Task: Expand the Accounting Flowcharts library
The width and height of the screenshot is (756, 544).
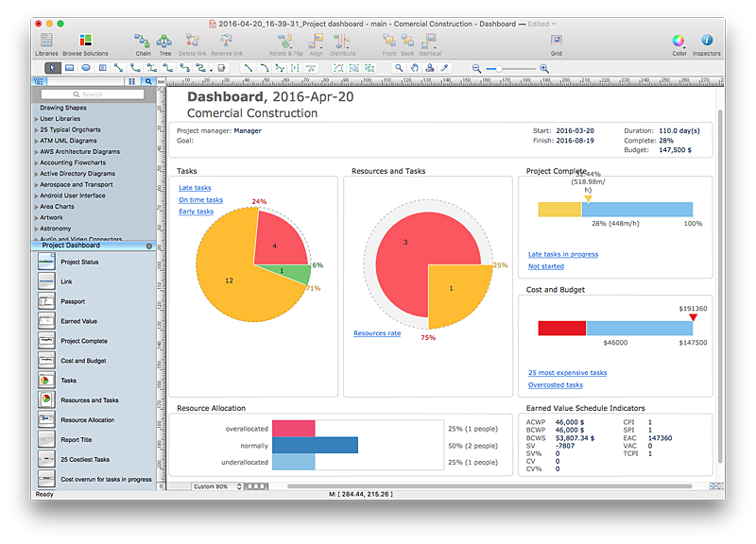Action: (77, 162)
